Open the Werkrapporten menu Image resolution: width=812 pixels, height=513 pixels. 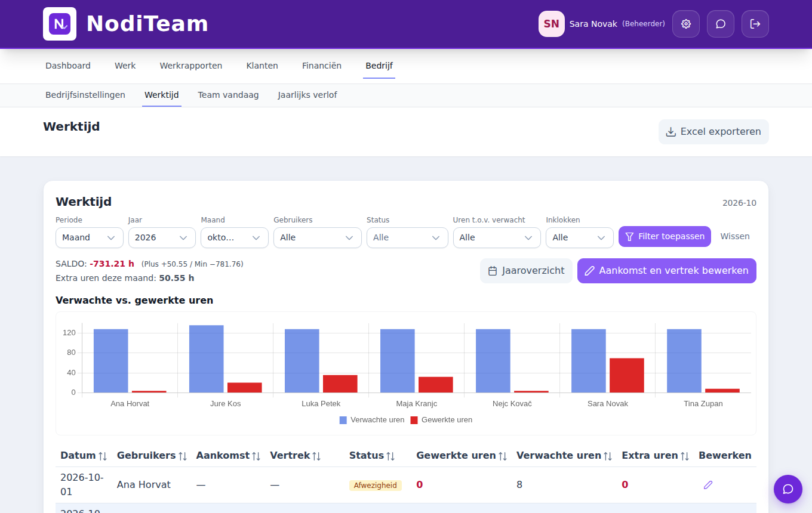tap(191, 66)
